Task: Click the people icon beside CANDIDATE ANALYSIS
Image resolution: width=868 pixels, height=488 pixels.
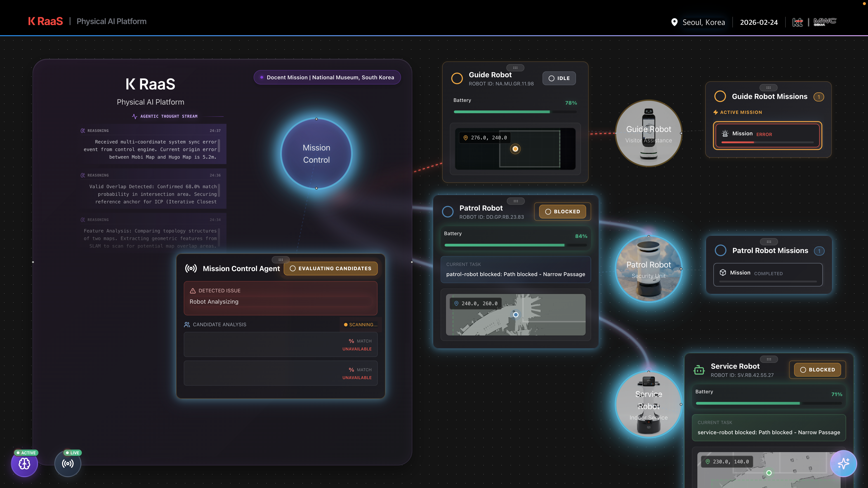Action: (187, 325)
